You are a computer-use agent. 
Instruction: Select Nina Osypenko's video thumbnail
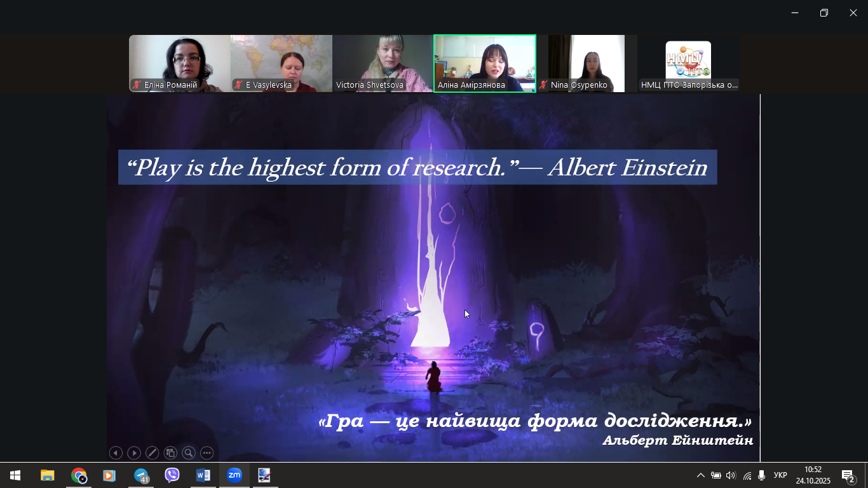coord(587,64)
